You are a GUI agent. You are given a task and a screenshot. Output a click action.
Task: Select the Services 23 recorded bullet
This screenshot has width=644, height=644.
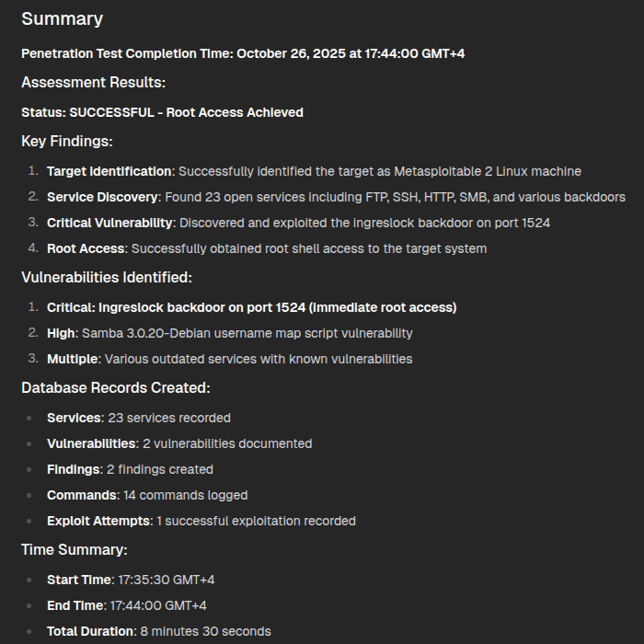(139, 418)
